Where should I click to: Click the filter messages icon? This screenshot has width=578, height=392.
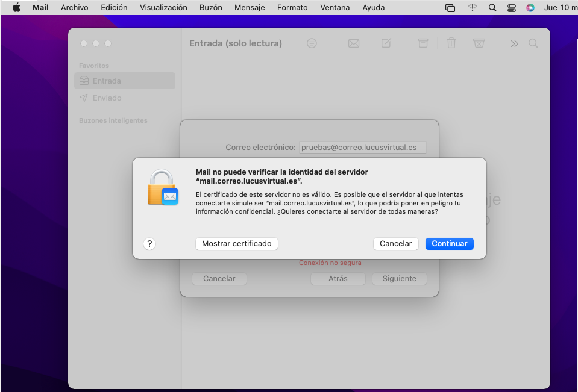coord(312,43)
